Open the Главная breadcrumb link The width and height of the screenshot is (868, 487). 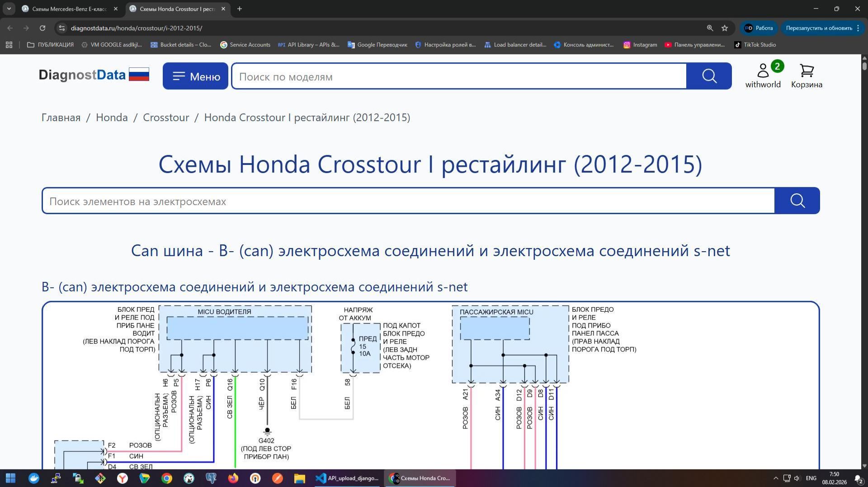pyautogui.click(x=61, y=117)
